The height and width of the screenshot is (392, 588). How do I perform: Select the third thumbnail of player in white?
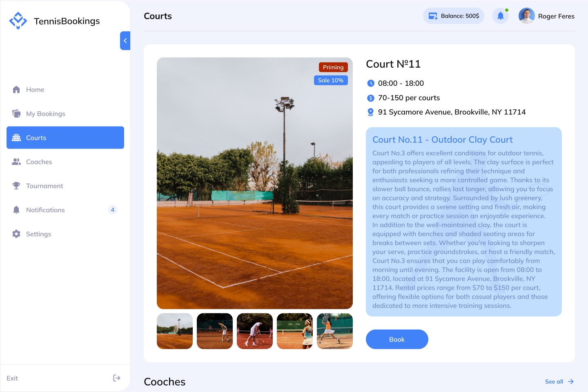255,331
